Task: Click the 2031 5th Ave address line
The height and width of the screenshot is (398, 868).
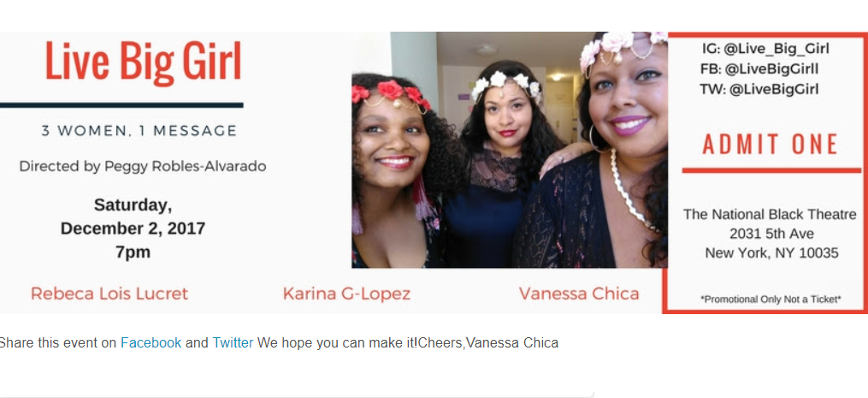Action: (x=771, y=234)
